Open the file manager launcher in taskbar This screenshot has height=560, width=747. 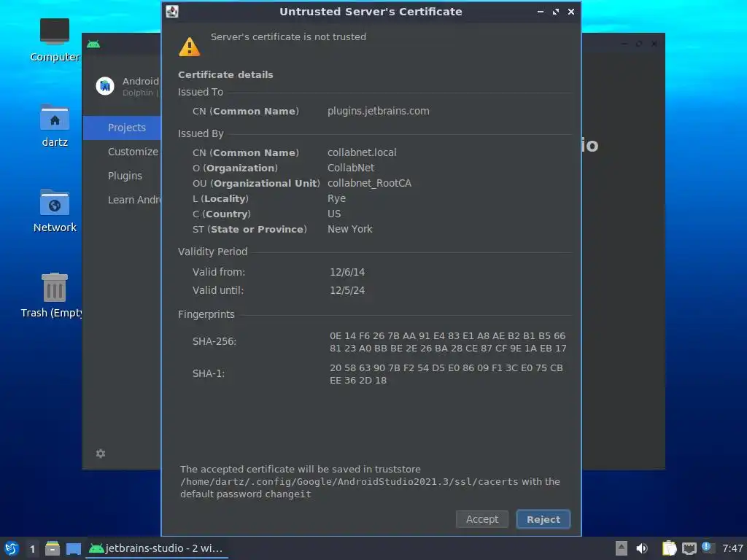click(x=53, y=548)
